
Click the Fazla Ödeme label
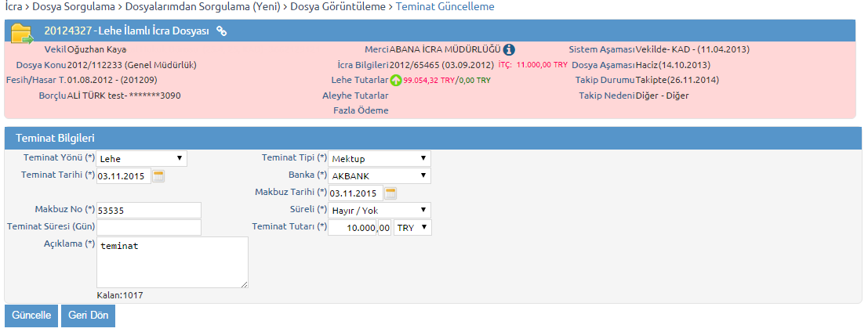point(361,110)
